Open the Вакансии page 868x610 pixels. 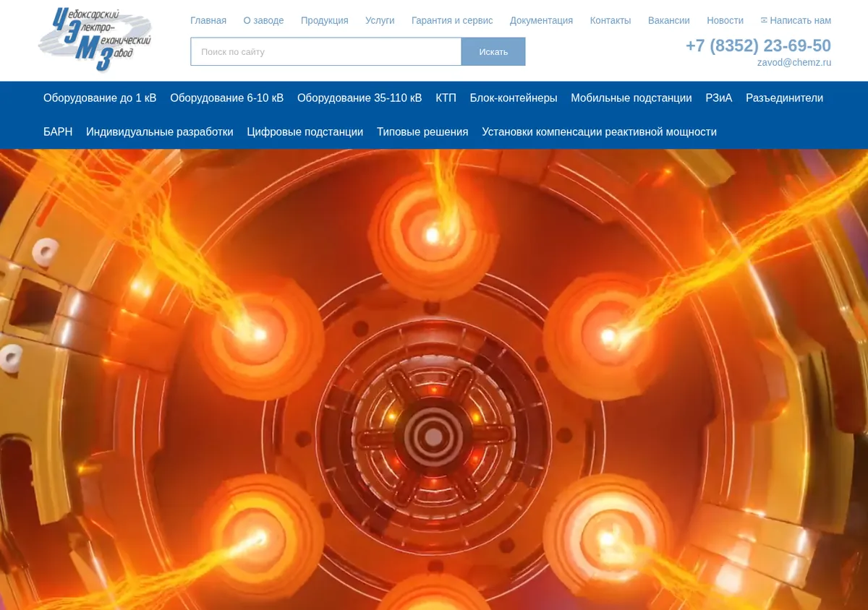(669, 20)
